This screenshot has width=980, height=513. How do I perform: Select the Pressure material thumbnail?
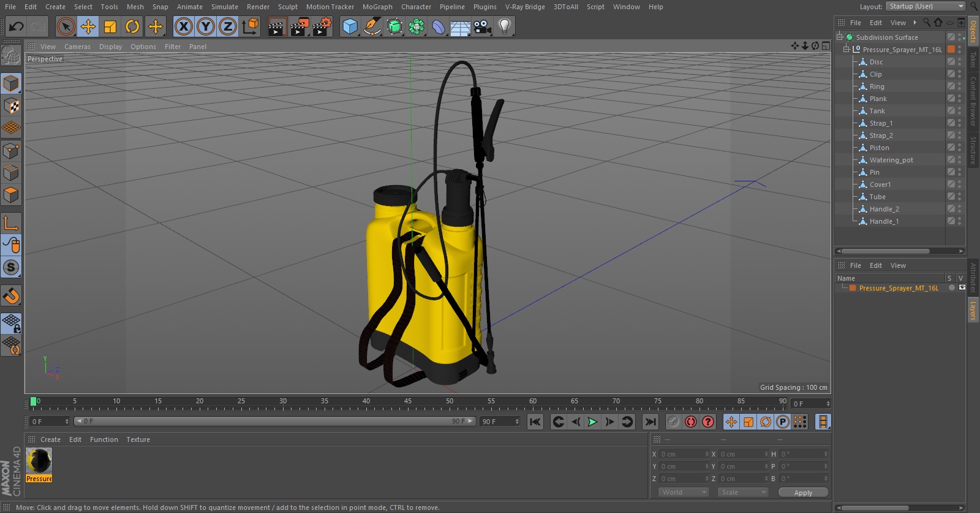tap(39, 461)
